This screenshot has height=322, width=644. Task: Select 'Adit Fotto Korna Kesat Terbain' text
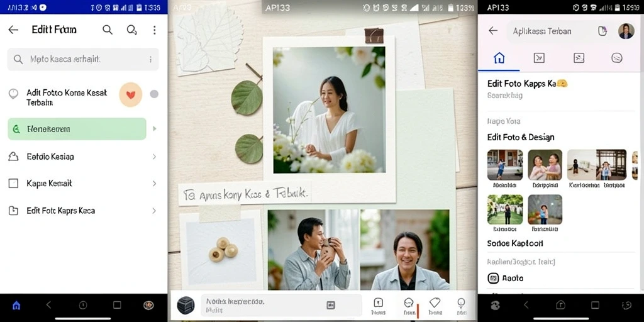coord(67,97)
